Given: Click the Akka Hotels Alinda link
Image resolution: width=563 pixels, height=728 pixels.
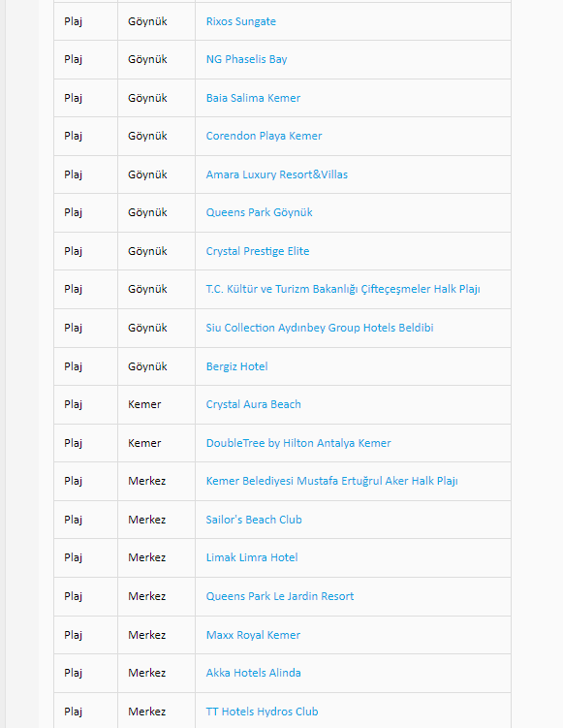Looking at the screenshot, I should tap(254, 673).
